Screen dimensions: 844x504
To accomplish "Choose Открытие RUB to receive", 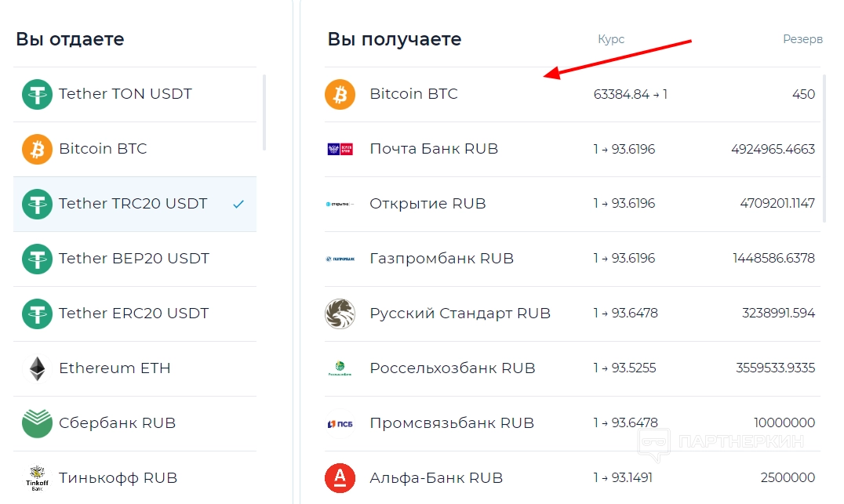I will point(572,204).
